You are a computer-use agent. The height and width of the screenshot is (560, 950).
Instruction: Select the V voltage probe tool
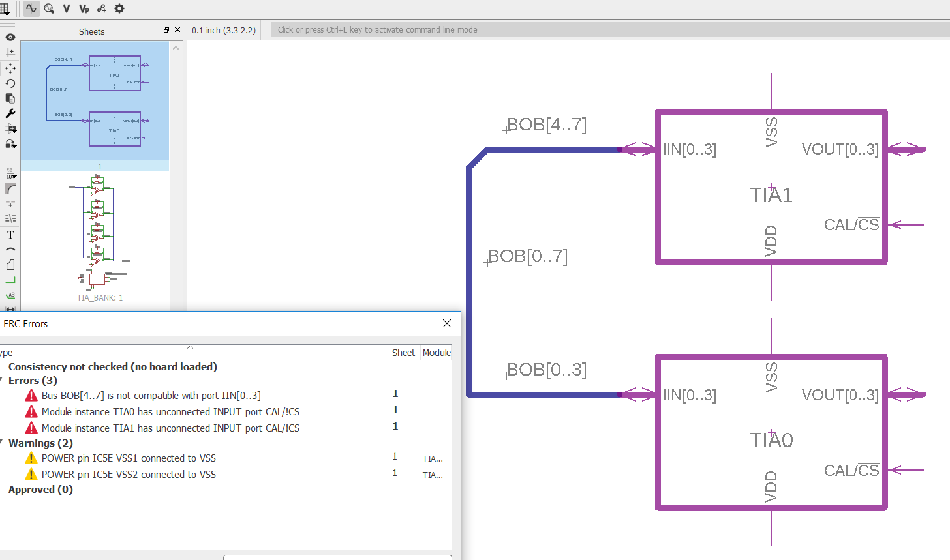click(x=65, y=8)
